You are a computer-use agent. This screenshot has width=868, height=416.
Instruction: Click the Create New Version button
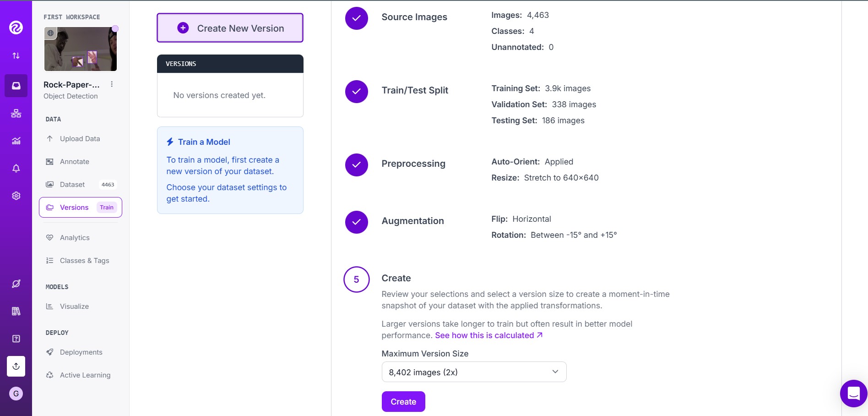(230, 28)
